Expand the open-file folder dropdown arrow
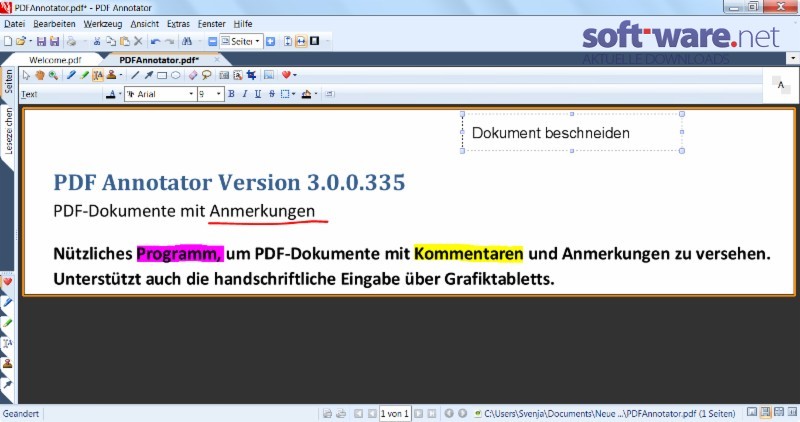Viewport: 800px width, 422px height. 30,41
